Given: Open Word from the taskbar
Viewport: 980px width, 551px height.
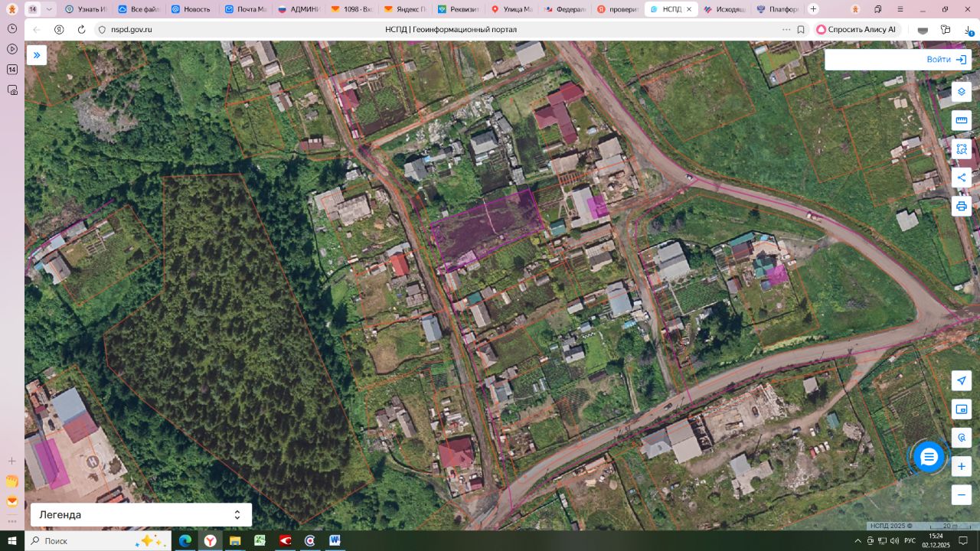Looking at the screenshot, I should [x=335, y=540].
